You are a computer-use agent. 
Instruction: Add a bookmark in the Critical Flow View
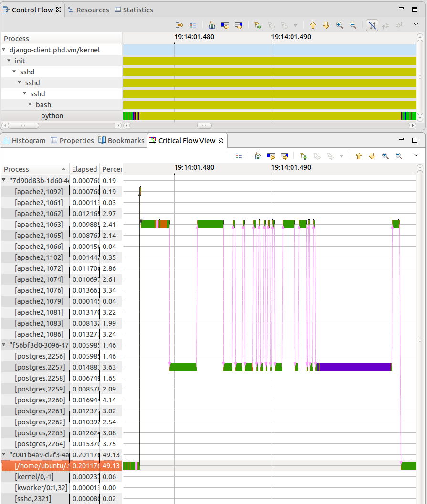pos(303,156)
